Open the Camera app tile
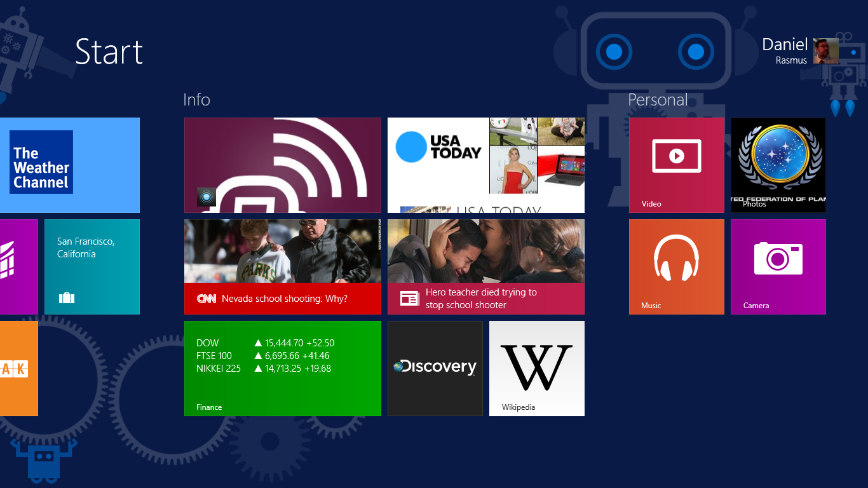Screen dimensions: 868x488 (778, 267)
